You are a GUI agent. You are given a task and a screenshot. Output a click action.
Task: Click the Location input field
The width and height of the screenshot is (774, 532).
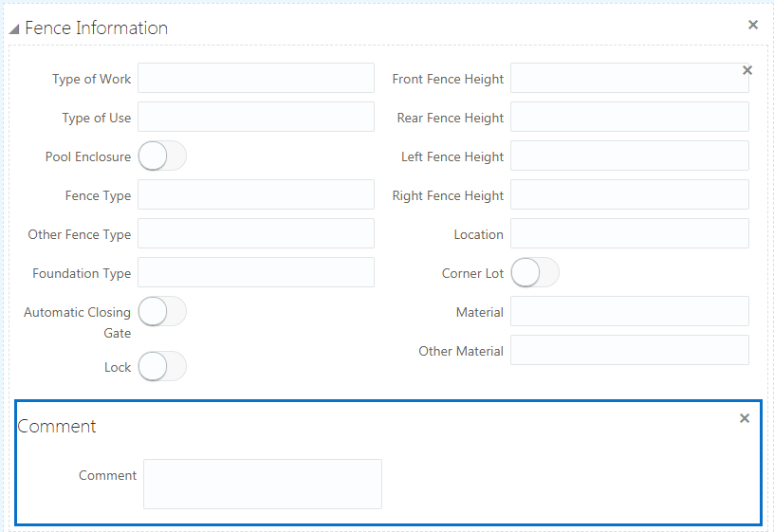[x=630, y=234]
